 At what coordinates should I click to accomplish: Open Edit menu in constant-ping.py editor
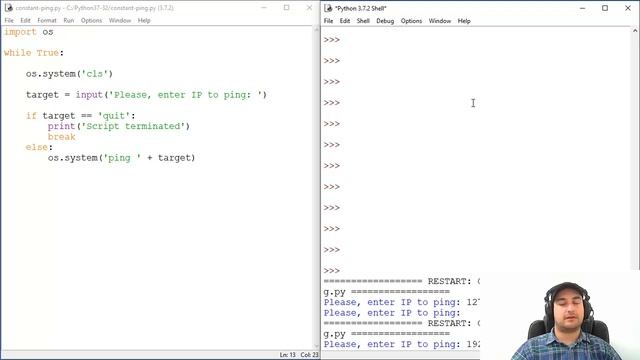pos(25,20)
